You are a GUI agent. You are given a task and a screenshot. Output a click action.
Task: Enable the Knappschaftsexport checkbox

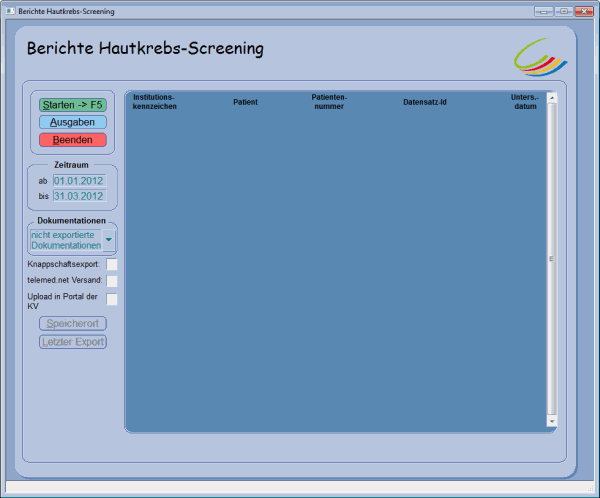pos(112,264)
